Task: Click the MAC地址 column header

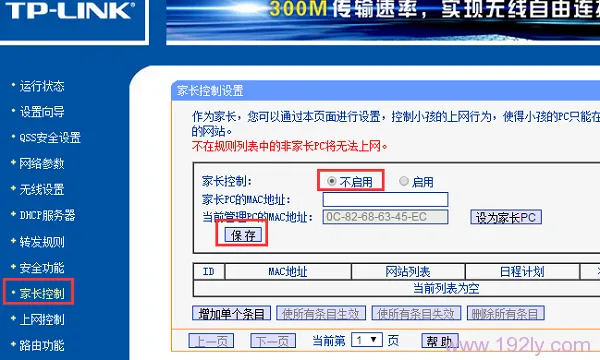Action: point(288,272)
